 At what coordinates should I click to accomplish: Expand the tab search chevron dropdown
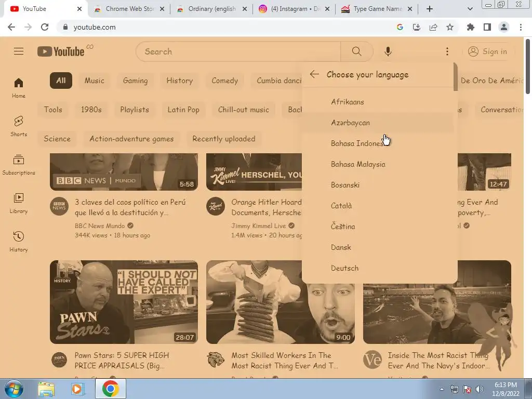[470, 9]
